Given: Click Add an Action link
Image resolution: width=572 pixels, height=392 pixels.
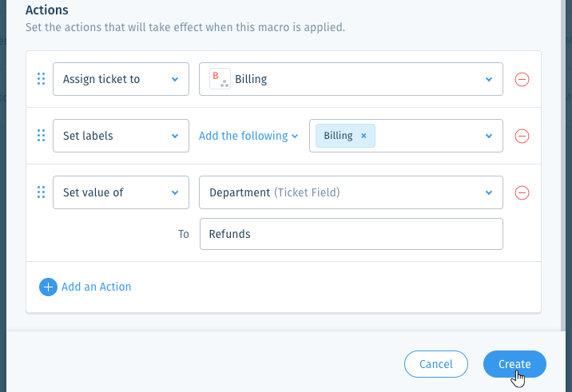Looking at the screenshot, I should click(x=97, y=287).
